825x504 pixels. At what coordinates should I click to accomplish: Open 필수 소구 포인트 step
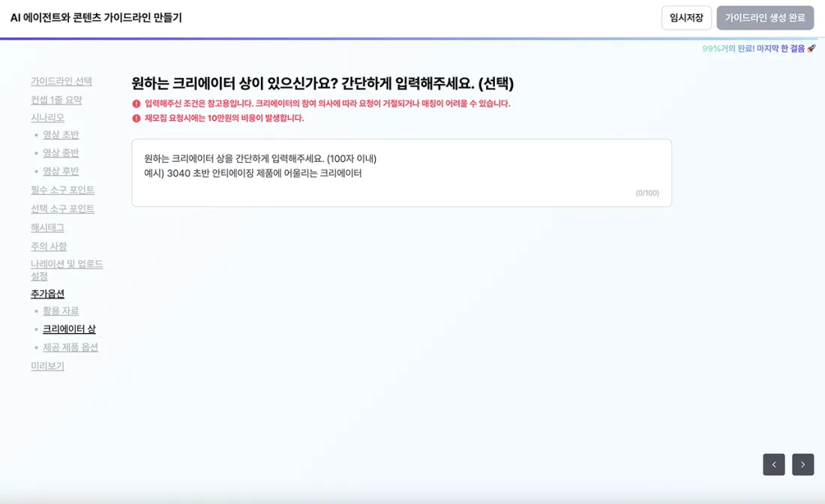pyautogui.click(x=62, y=190)
